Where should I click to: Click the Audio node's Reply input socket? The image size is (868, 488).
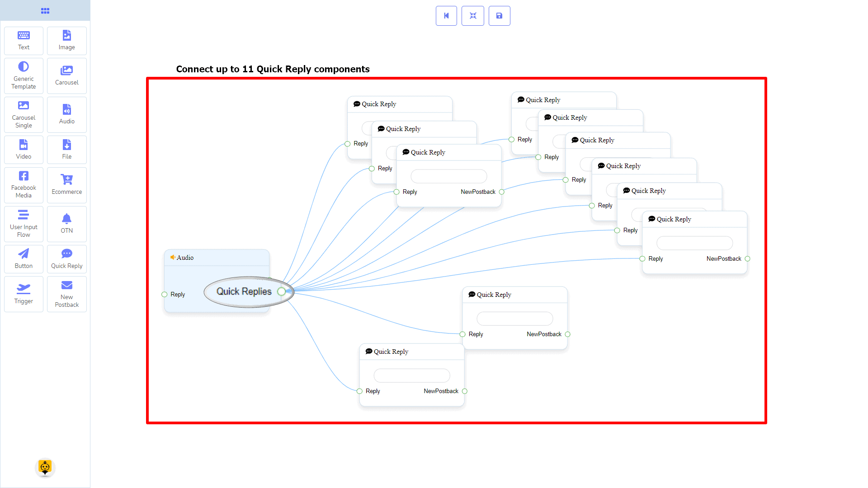(x=165, y=295)
